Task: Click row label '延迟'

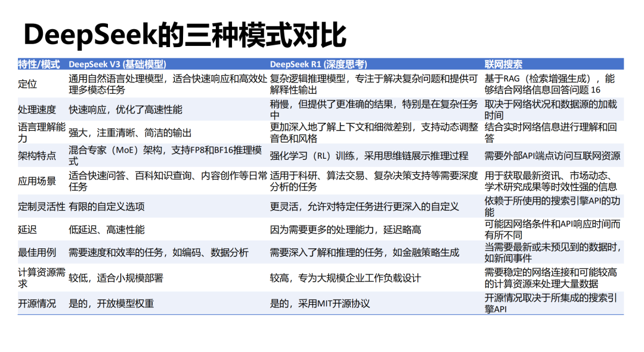Action: [x=27, y=230]
